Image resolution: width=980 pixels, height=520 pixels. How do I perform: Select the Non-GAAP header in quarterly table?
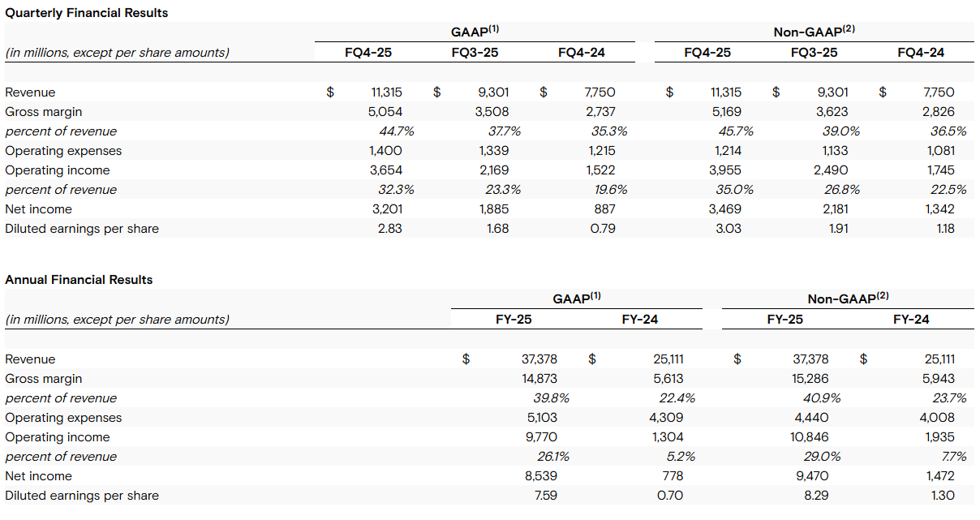[x=815, y=32]
